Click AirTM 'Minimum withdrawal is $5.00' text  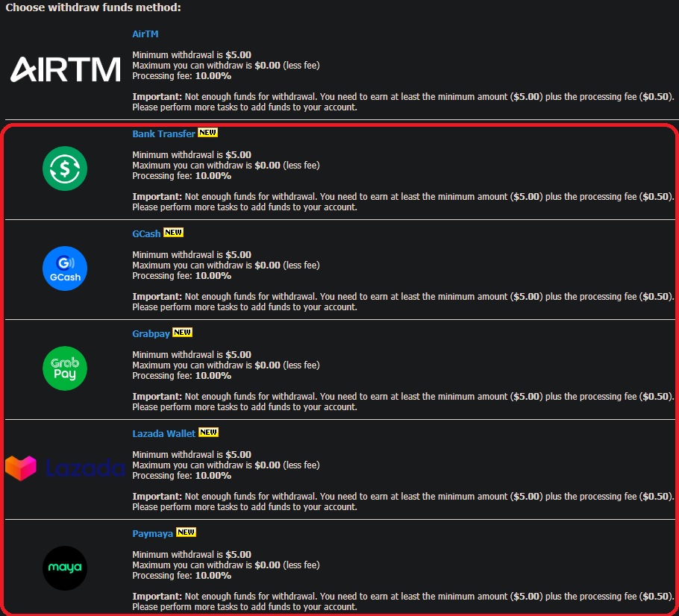[192, 55]
